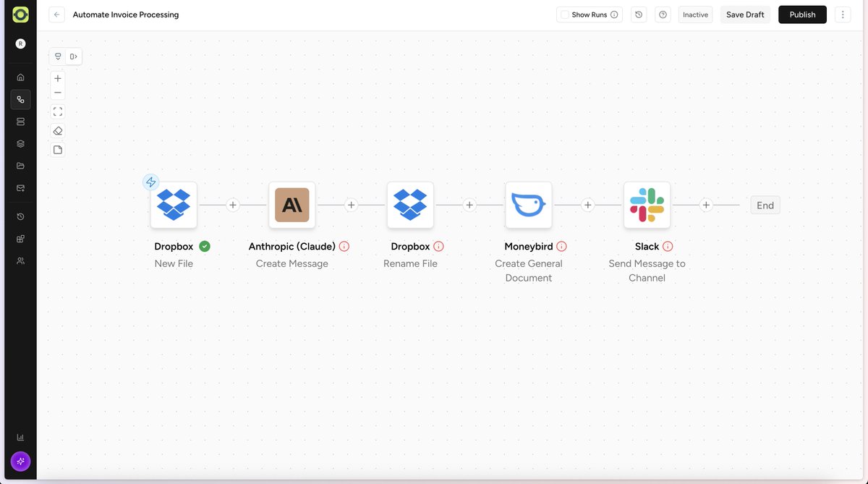Screen dimensions: 868x484
Task: Open the apps grid sidebar icon
Action: (20, 239)
